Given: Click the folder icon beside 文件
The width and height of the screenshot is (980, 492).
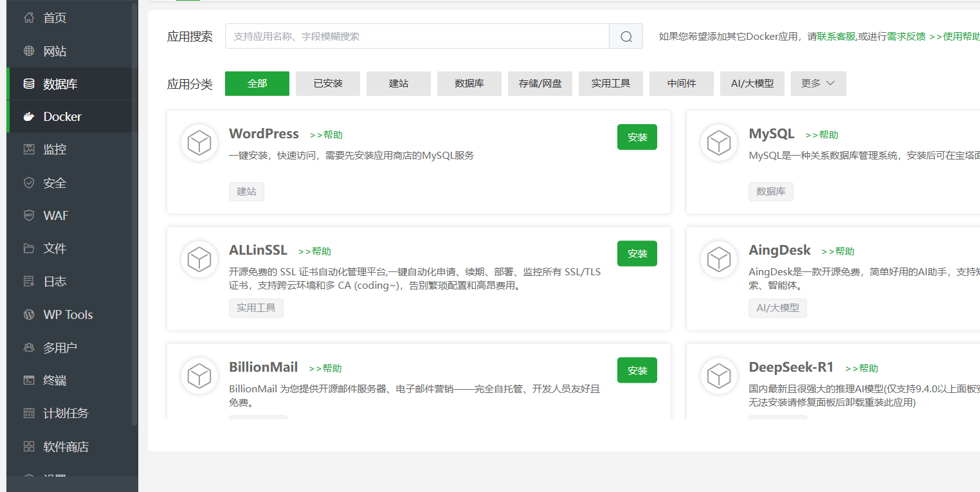Looking at the screenshot, I should pos(29,248).
